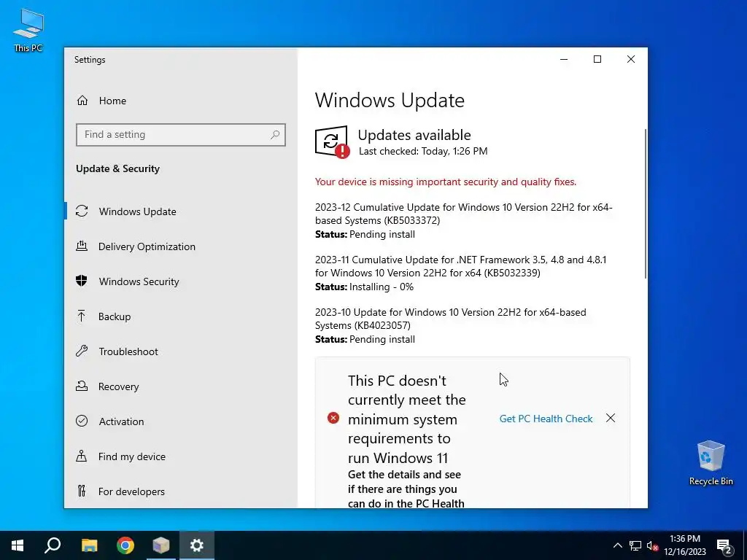747x560 pixels.
Task: Select Windows Update in the sidebar
Action: (181, 211)
